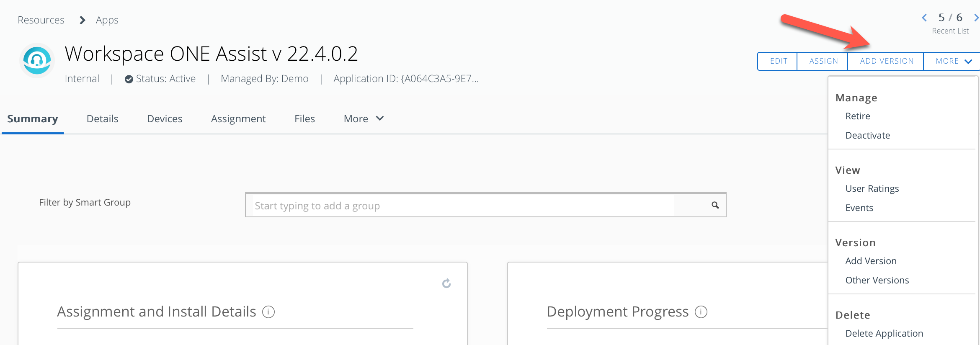Click info icon next to Deployment Progress
This screenshot has width=980, height=345.
[x=701, y=312]
